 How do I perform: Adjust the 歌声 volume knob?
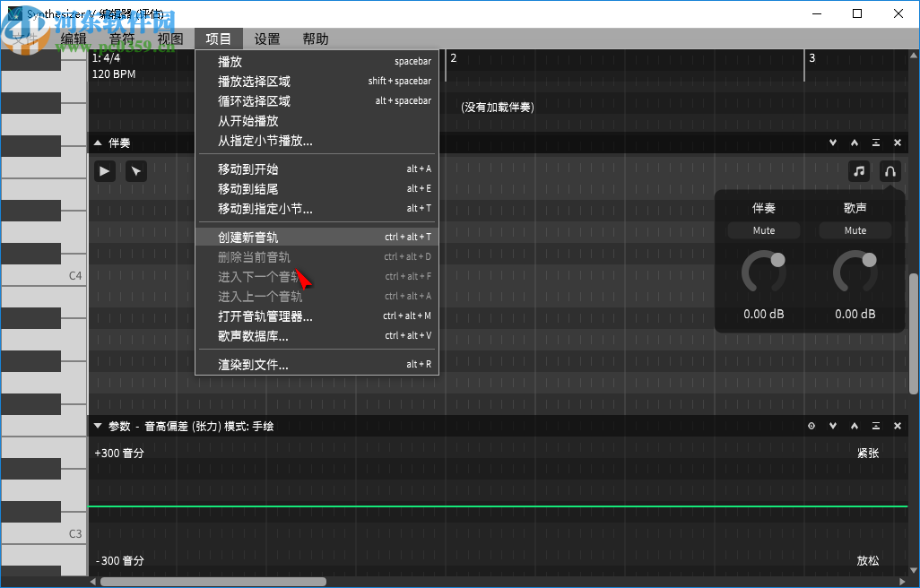pyautogui.click(x=855, y=273)
